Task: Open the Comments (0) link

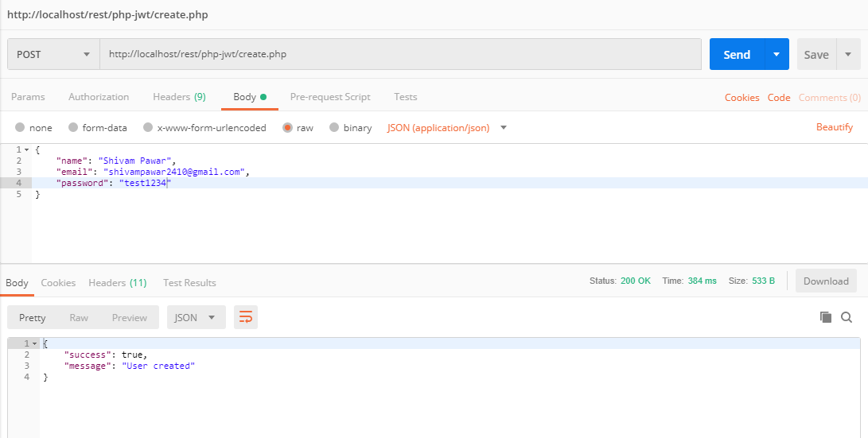Action: click(830, 97)
